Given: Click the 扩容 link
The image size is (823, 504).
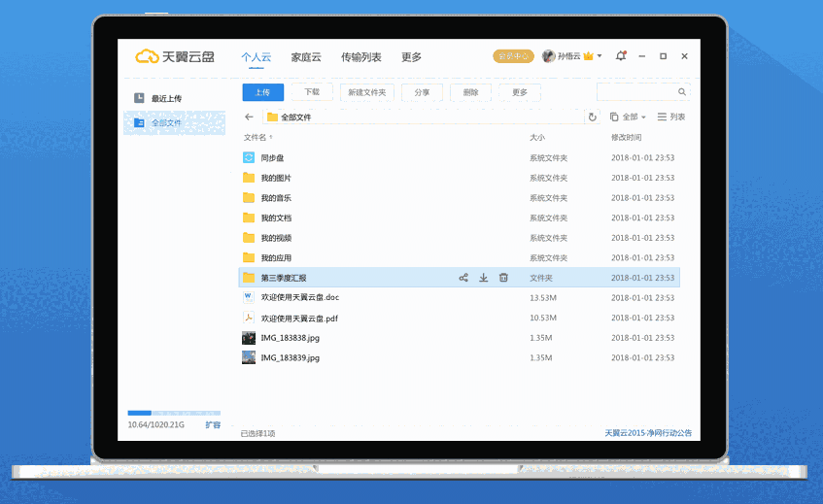Looking at the screenshot, I should point(213,424).
